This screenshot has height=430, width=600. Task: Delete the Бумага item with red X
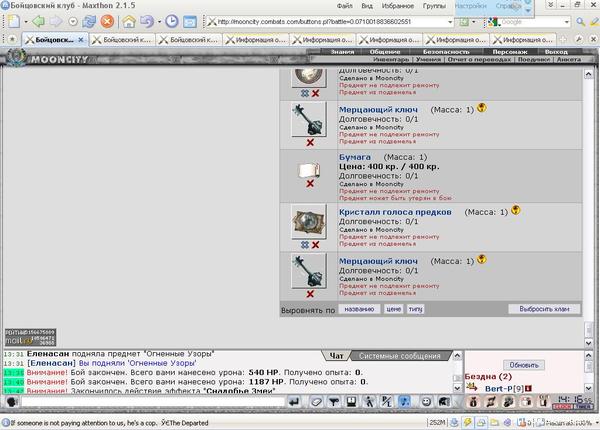pyautogui.click(x=310, y=184)
